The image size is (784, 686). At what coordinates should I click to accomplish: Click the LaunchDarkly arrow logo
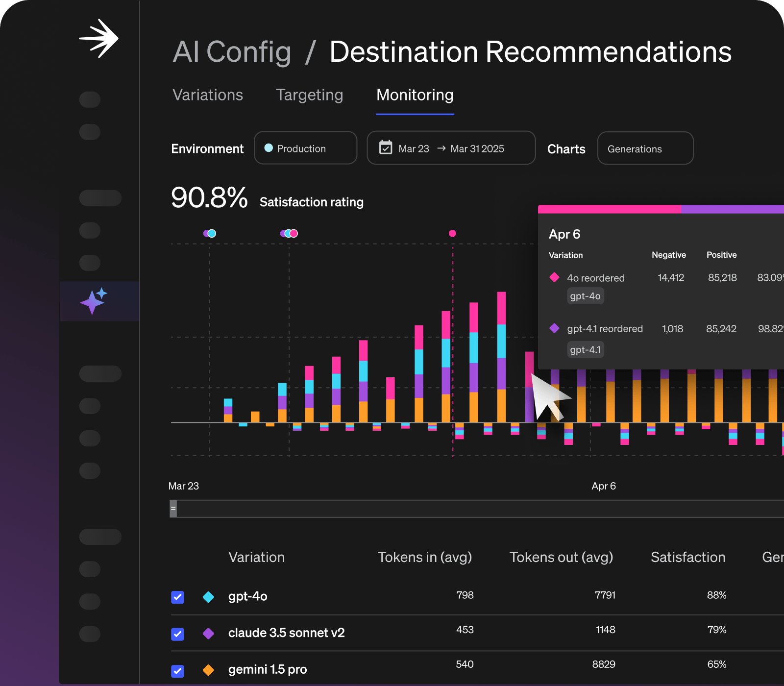(x=98, y=39)
